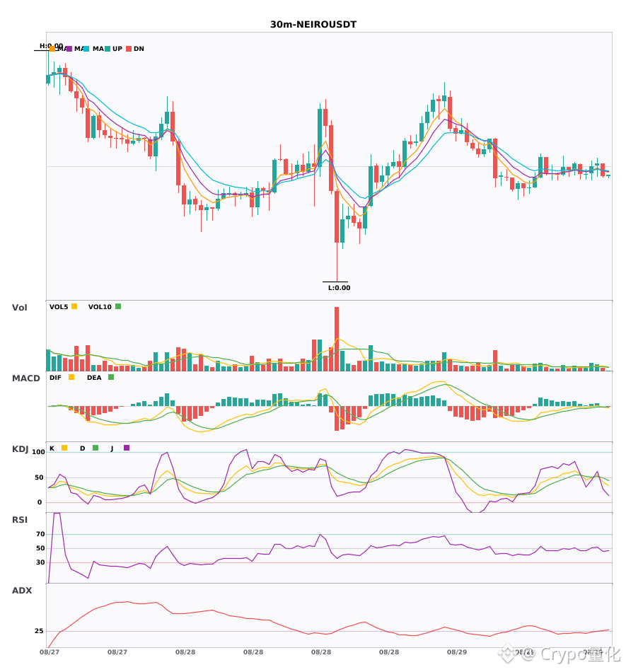
Task: Click the DEA legend text
Action: point(94,378)
